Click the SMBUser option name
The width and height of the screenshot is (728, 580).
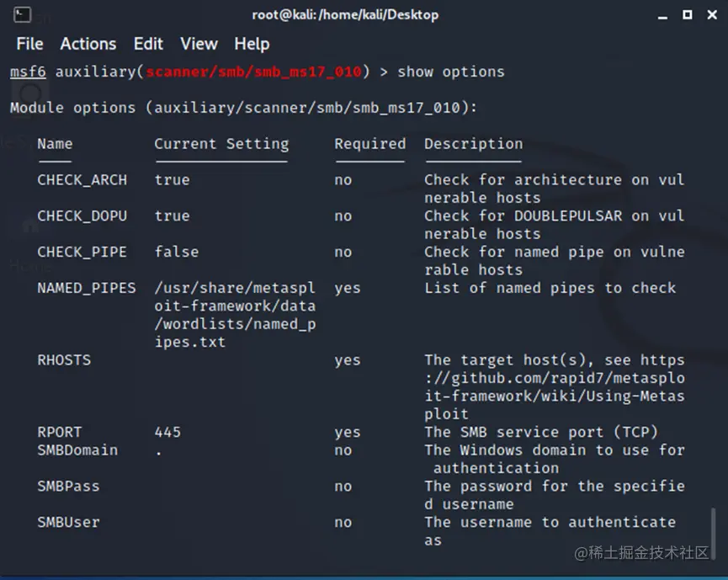pos(68,522)
